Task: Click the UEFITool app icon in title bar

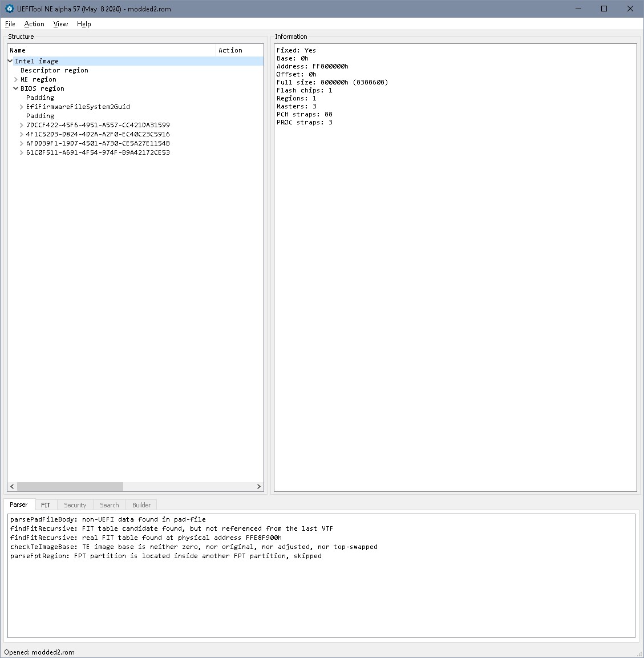Action: pos(9,9)
